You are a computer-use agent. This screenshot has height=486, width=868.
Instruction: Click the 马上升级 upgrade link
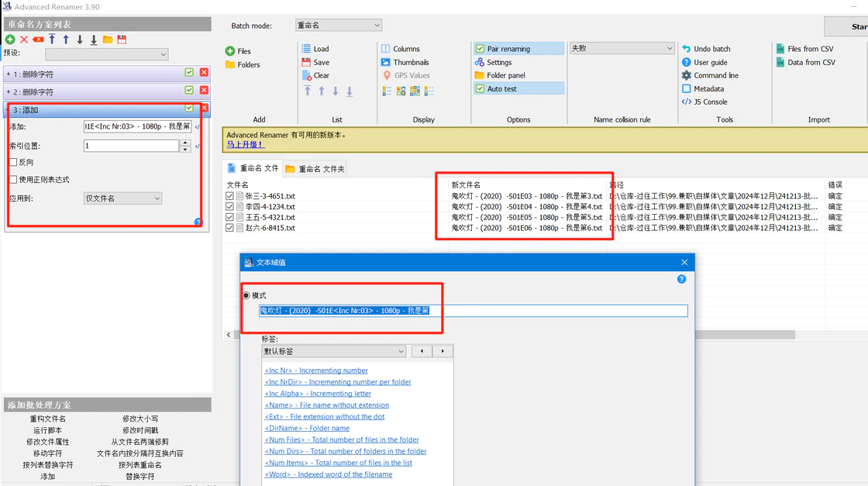point(244,144)
